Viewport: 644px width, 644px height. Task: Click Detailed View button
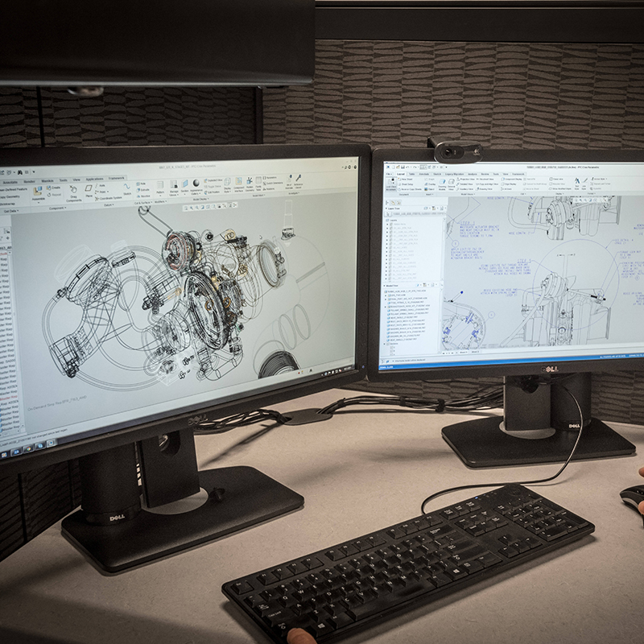click(464, 184)
